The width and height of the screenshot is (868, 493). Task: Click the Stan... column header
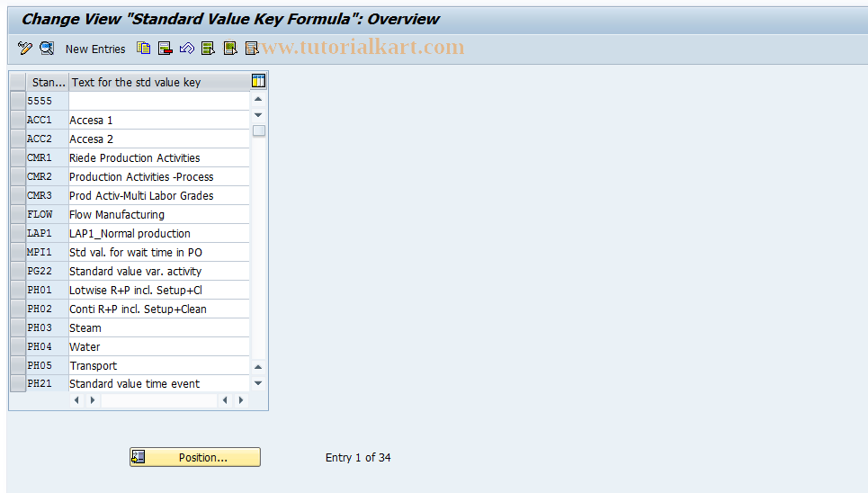tap(48, 82)
